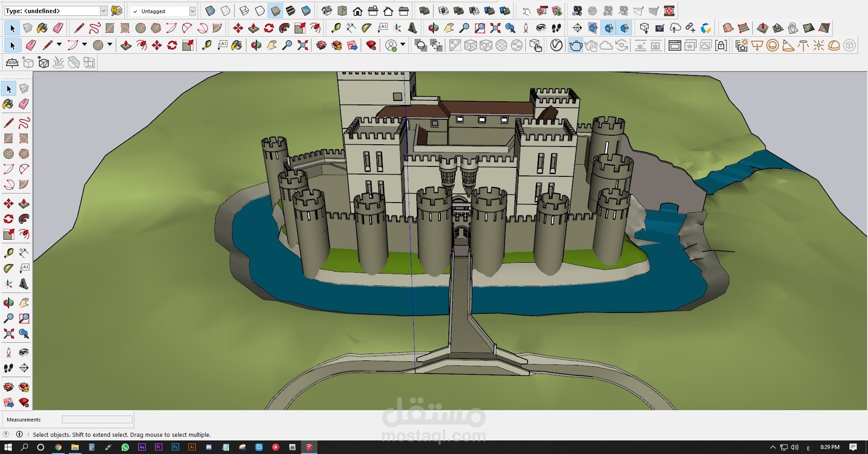Toggle X-Ray face style
Viewport: 868px width, 454px height.
pos(210,11)
